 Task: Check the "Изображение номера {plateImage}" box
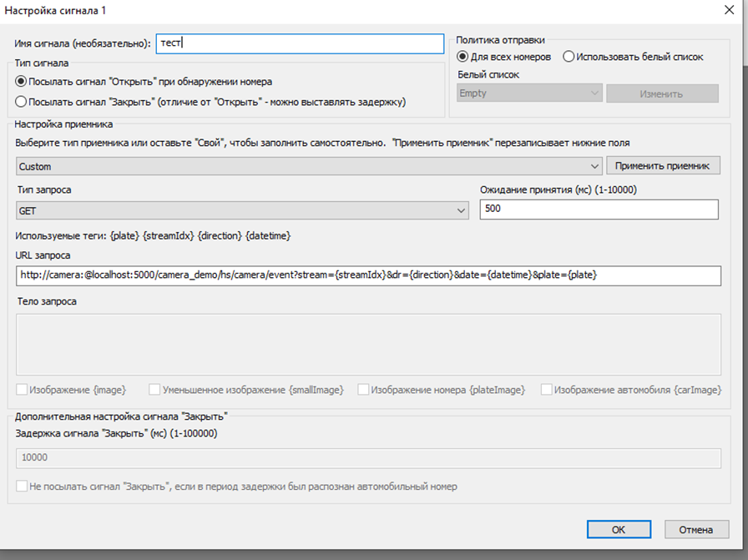[x=363, y=389]
